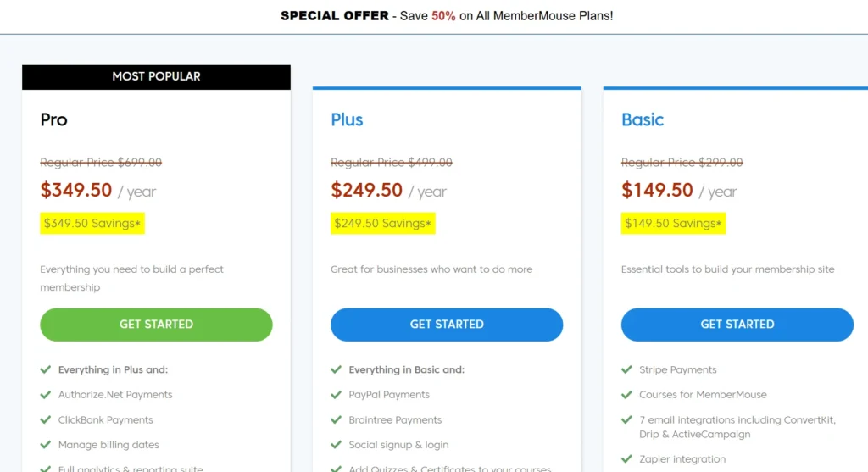Image resolution: width=868 pixels, height=472 pixels.
Task: Click the highlighted $249.50 Savings label
Action: tap(383, 224)
